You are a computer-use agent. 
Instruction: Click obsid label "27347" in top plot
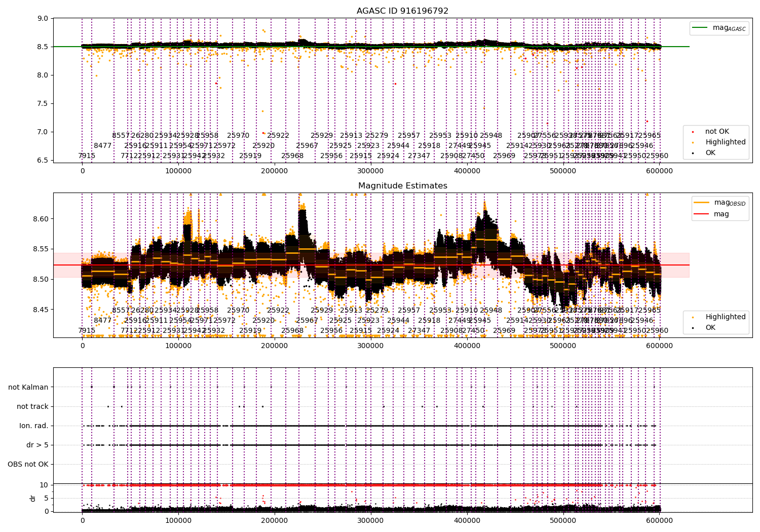tap(419, 156)
